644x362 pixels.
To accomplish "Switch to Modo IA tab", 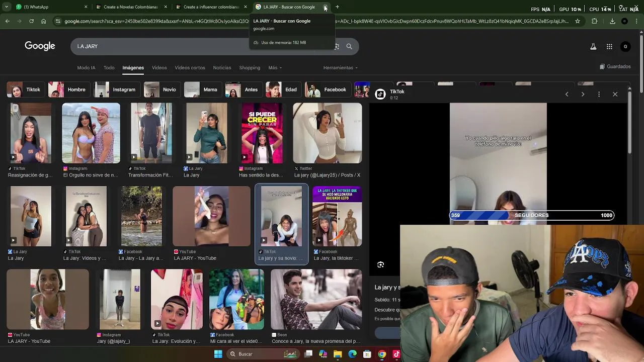I will (86, 68).
